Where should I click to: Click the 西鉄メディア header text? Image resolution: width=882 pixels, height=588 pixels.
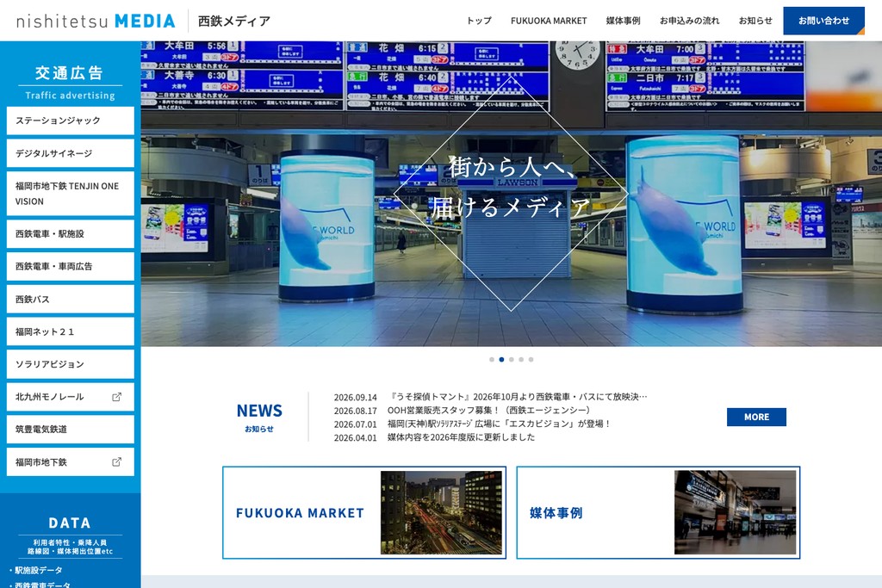pos(234,22)
